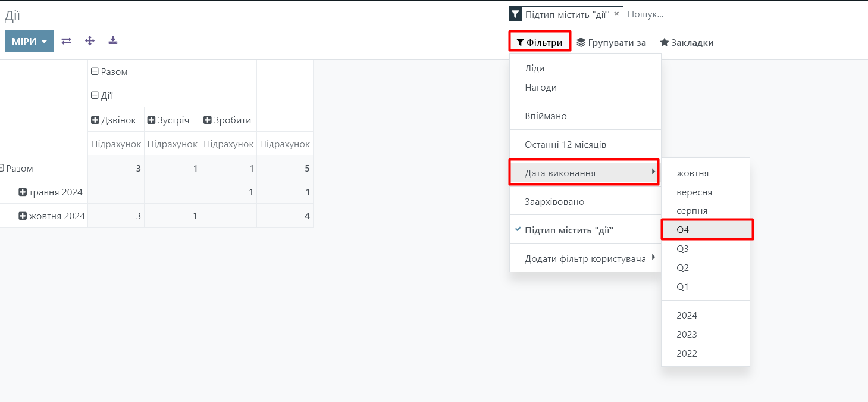Remove the 'Підтип містить' filter tag
868x402 pixels.
(x=616, y=14)
